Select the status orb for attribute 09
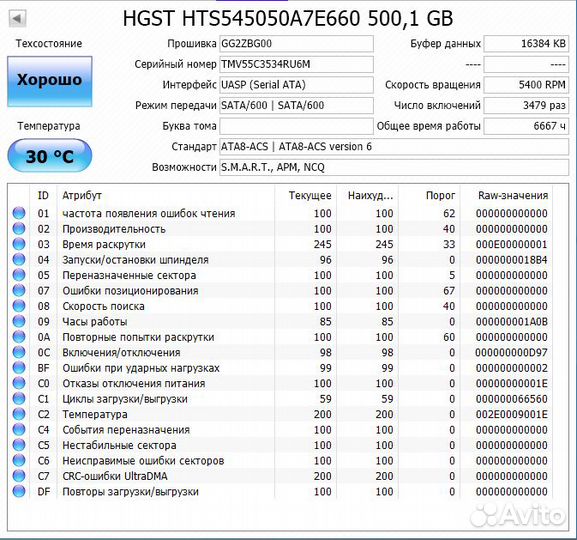This screenshot has width=577, height=540. coord(19,321)
